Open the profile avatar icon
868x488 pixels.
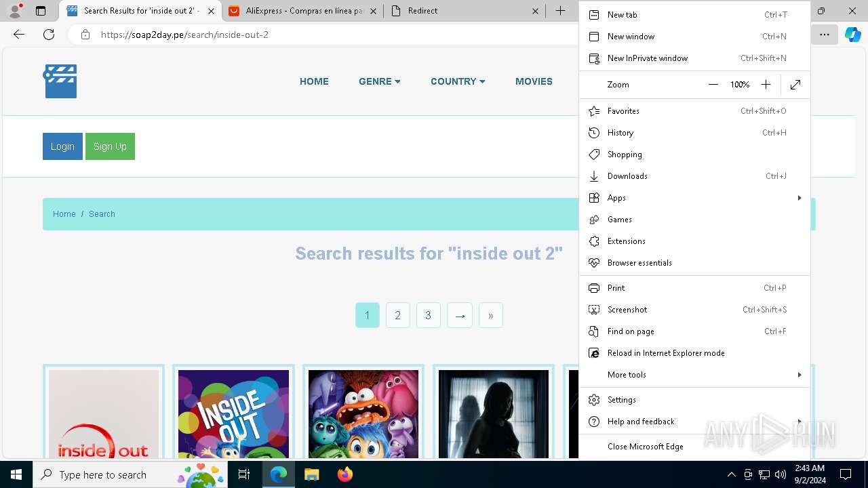[15, 11]
